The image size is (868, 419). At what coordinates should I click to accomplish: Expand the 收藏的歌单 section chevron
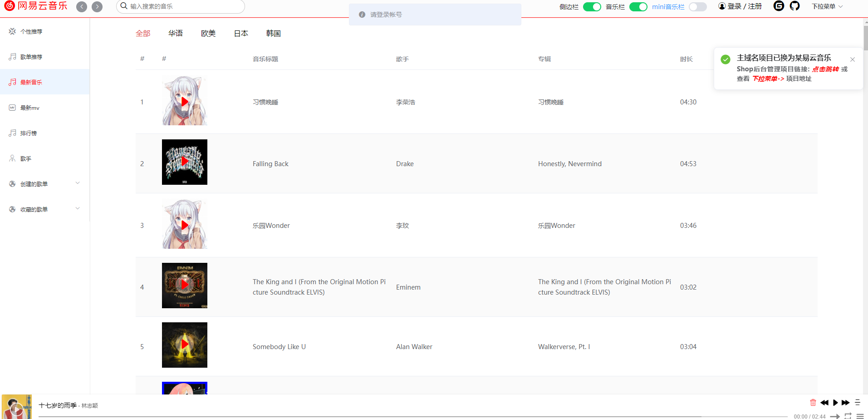coord(78,209)
